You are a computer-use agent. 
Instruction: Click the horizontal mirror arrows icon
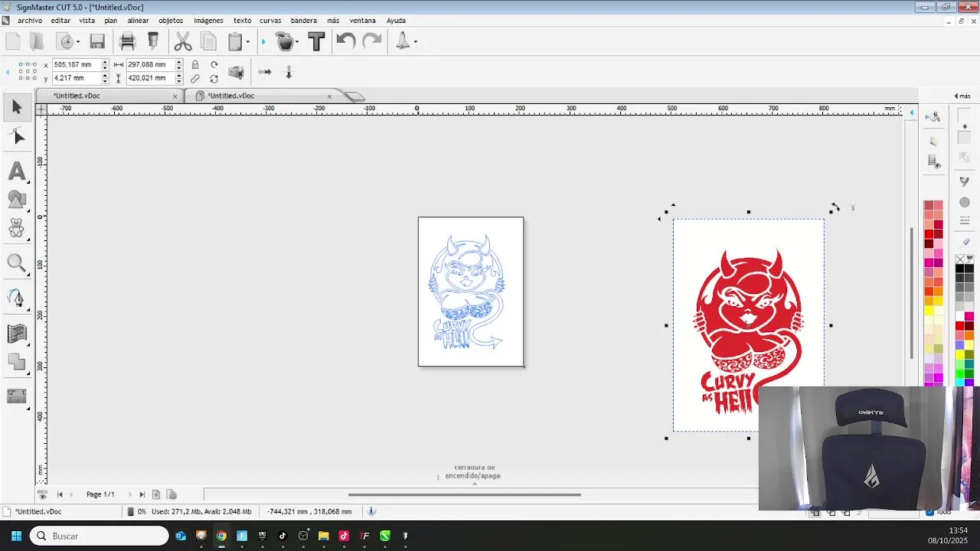pyautogui.click(x=264, y=72)
